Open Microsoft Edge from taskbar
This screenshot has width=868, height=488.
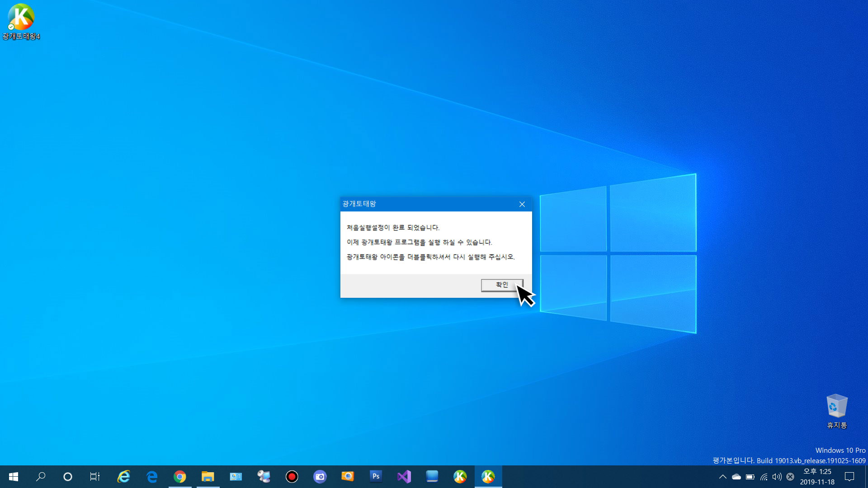(x=152, y=477)
